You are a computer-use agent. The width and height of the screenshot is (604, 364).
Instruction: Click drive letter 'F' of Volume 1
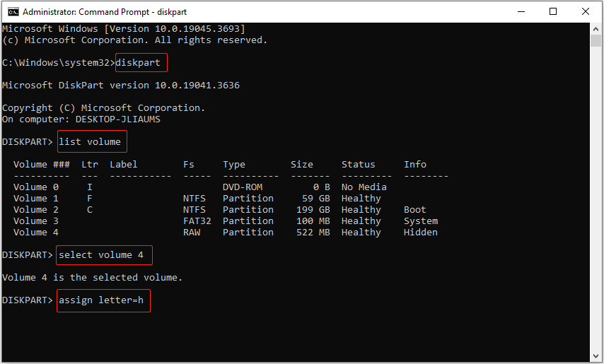pyautogui.click(x=90, y=198)
